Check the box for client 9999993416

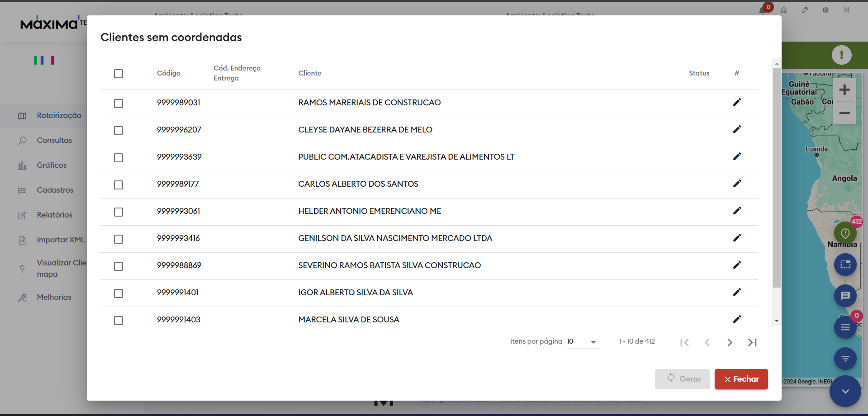tap(119, 239)
